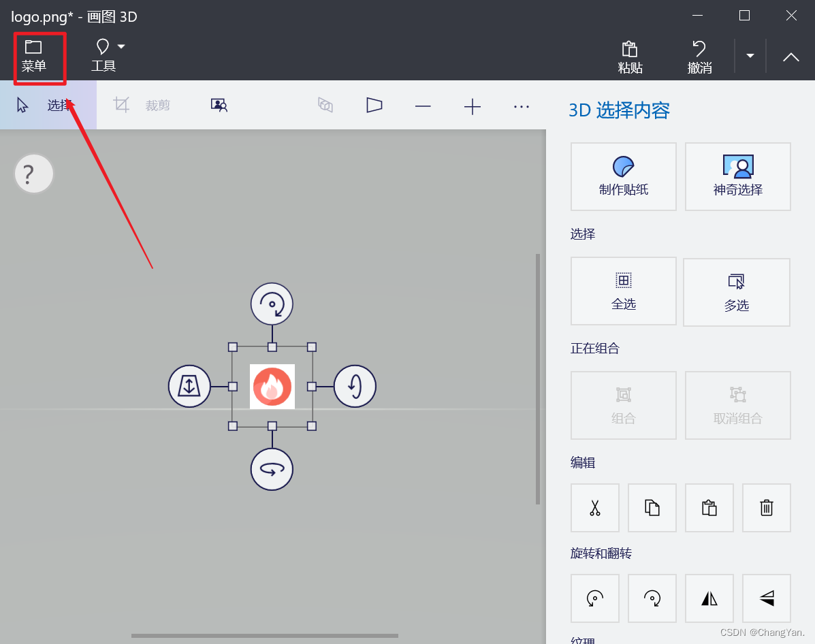The height and width of the screenshot is (644, 815).
Task: Open the 菜单 menu
Action: tap(34, 56)
